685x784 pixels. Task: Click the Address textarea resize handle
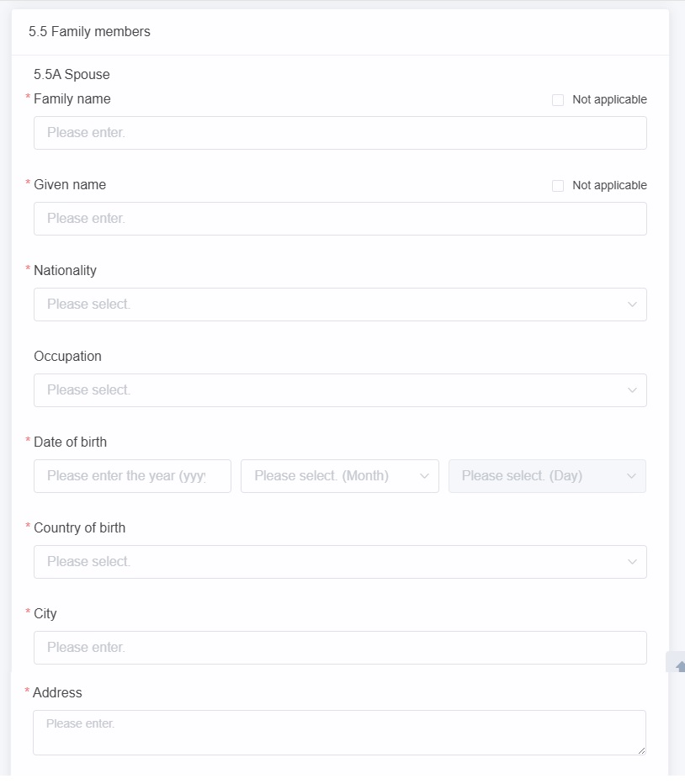click(641, 750)
